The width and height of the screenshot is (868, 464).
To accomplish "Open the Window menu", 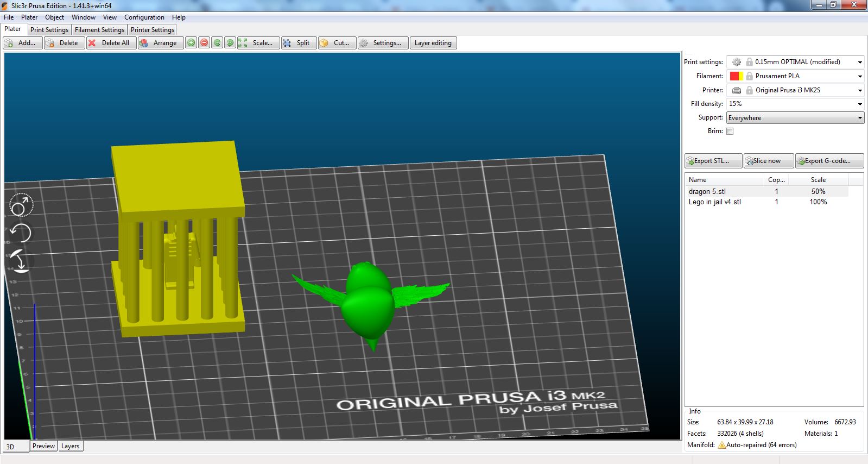I will [84, 17].
